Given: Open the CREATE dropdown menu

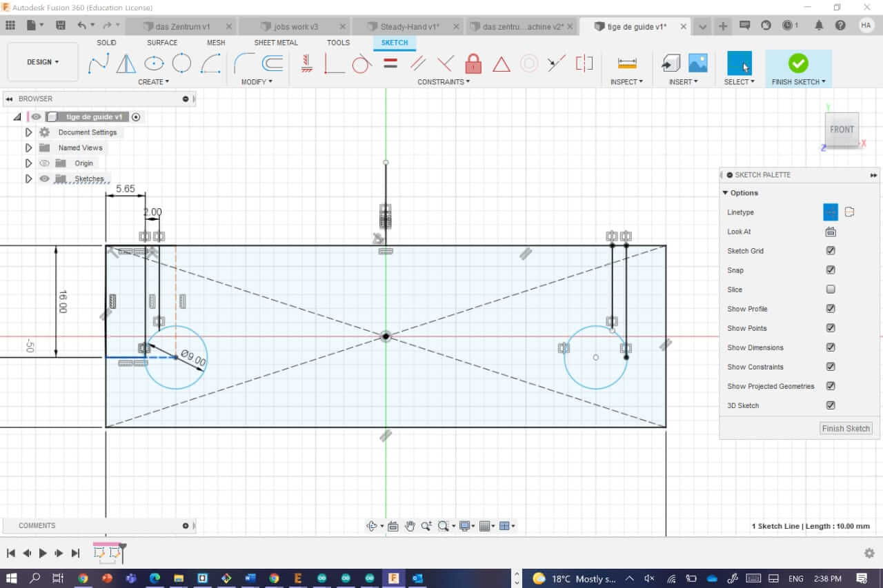Looking at the screenshot, I should click(154, 82).
